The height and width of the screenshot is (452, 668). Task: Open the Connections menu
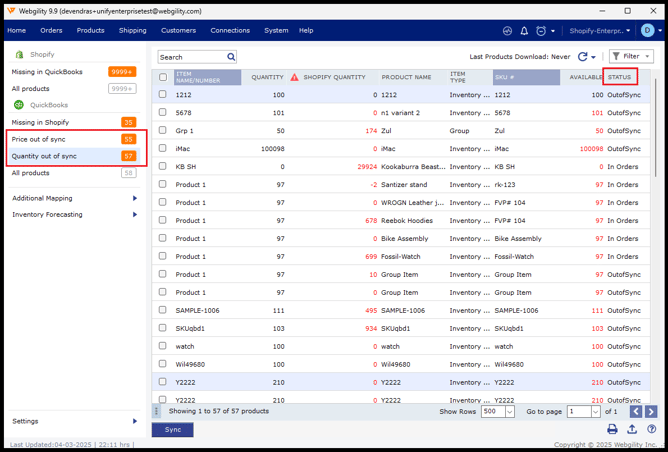point(230,31)
